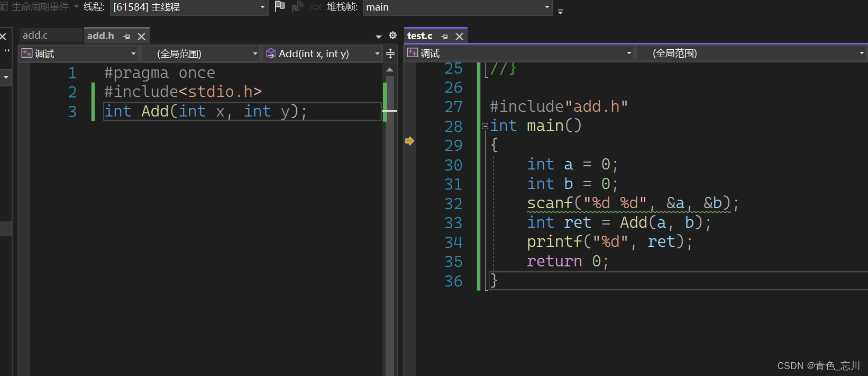Expand Add(int x, int y) member dropdown
Screen dimensions: 868x376
tap(377, 54)
